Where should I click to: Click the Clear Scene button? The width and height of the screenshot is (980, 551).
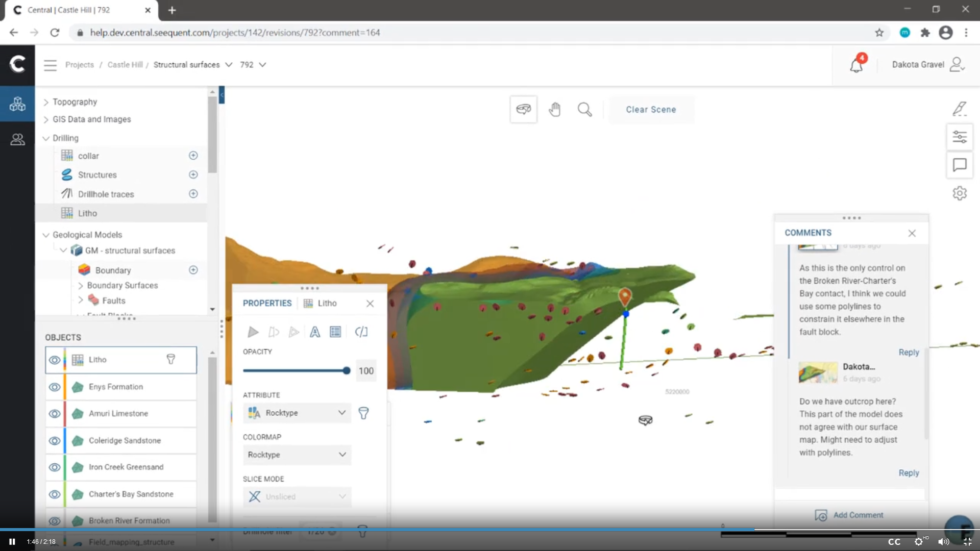pos(651,110)
